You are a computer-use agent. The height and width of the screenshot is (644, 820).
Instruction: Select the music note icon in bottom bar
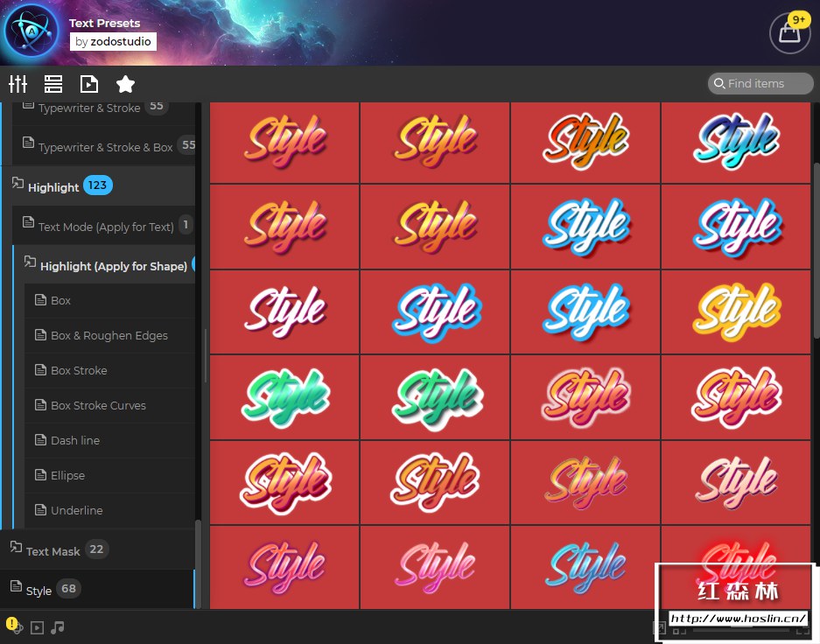point(58,626)
